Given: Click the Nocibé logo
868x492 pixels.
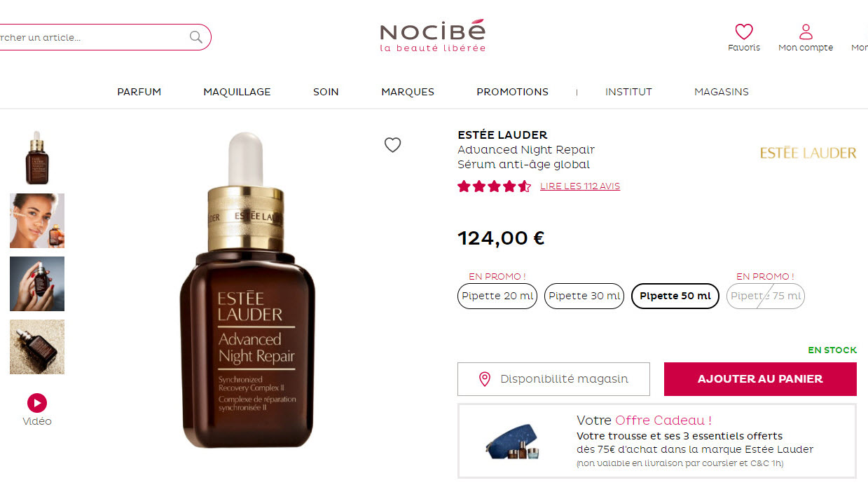Looking at the screenshot, I should click(x=432, y=36).
